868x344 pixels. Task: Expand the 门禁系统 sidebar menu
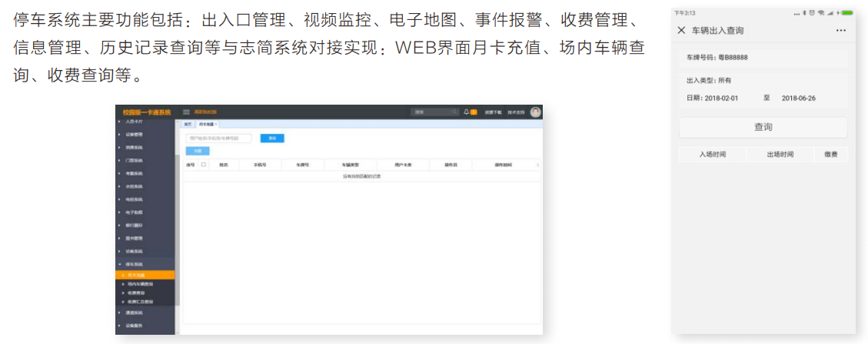coord(135,160)
